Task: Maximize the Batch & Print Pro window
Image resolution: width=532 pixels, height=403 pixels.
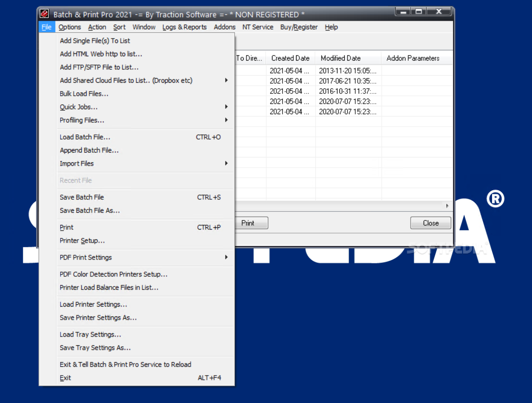Action: pyautogui.click(x=419, y=12)
